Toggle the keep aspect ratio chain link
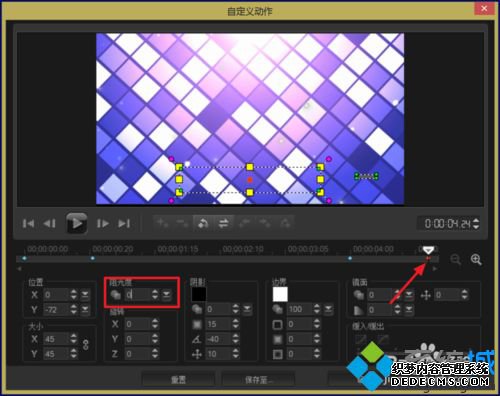Image resolution: width=500 pixels, height=396 pixels. tap(85, 345)
